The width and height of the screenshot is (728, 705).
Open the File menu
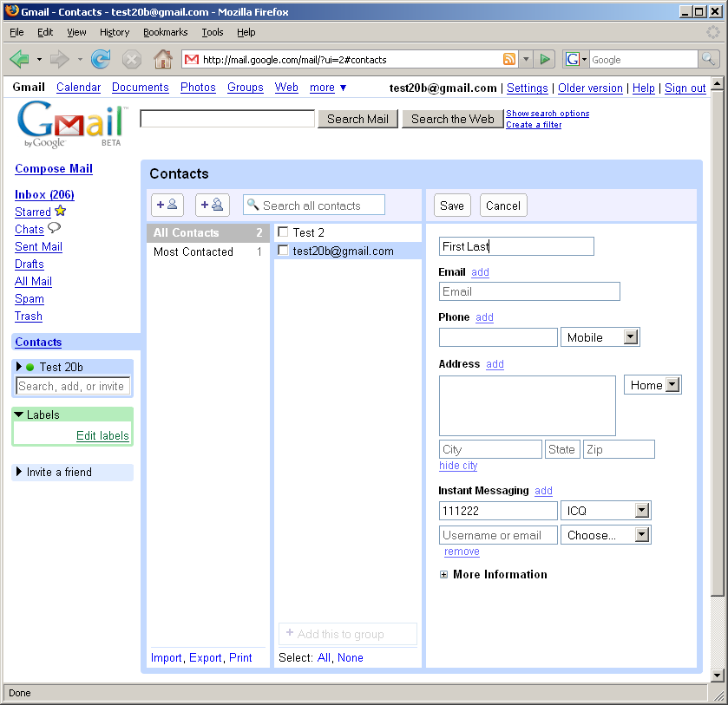pos(16,32)
